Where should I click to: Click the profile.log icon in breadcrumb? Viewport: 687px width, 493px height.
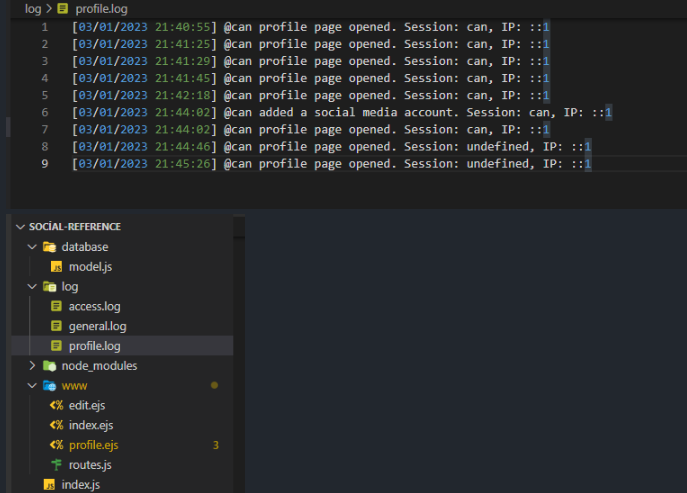(63, 8)
